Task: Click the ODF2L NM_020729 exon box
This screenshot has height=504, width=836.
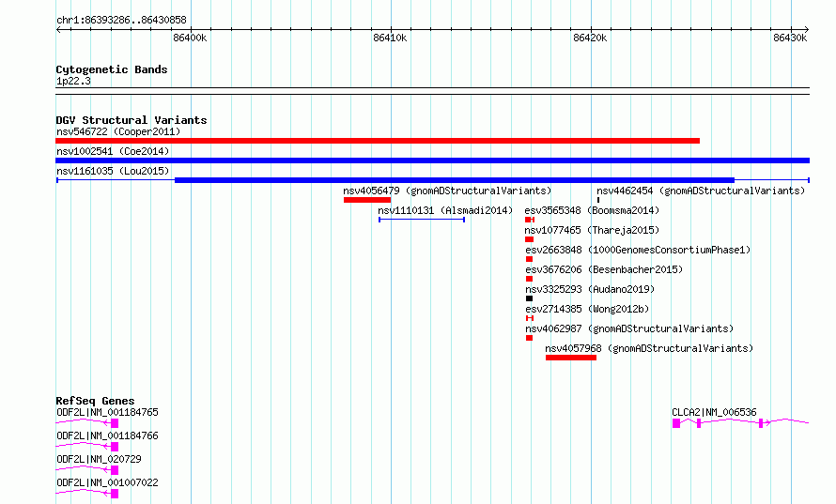Action: click(114, 470)
